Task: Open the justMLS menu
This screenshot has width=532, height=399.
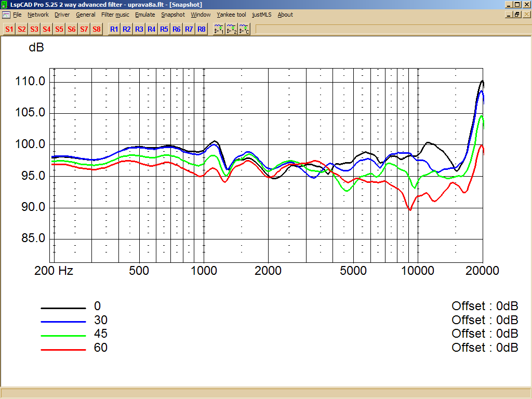Action: click(262, 15)
